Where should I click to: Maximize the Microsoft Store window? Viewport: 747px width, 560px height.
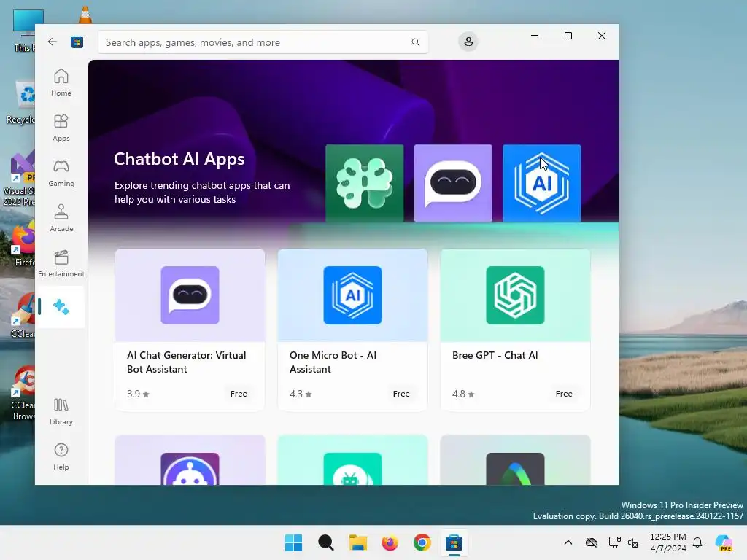coord(568,36)
